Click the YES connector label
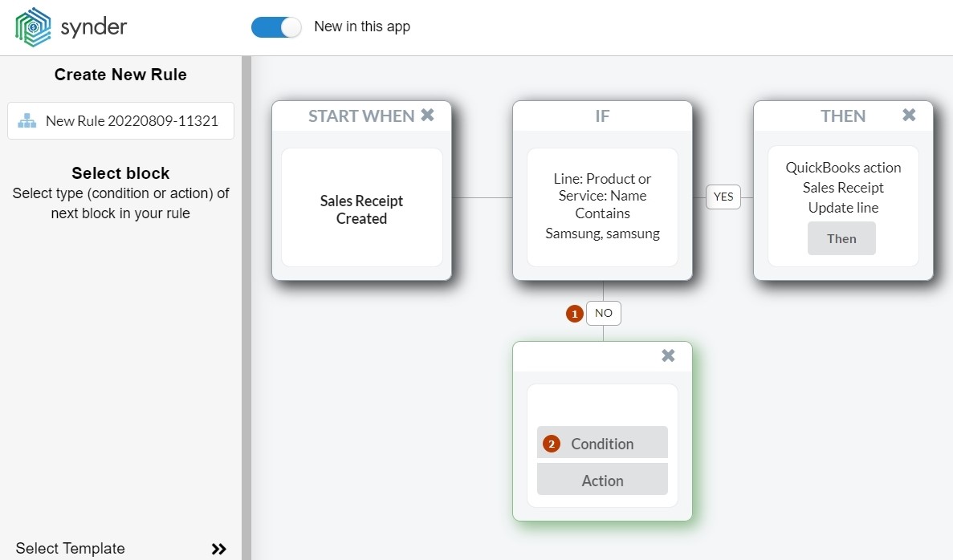 coord(723,197)
